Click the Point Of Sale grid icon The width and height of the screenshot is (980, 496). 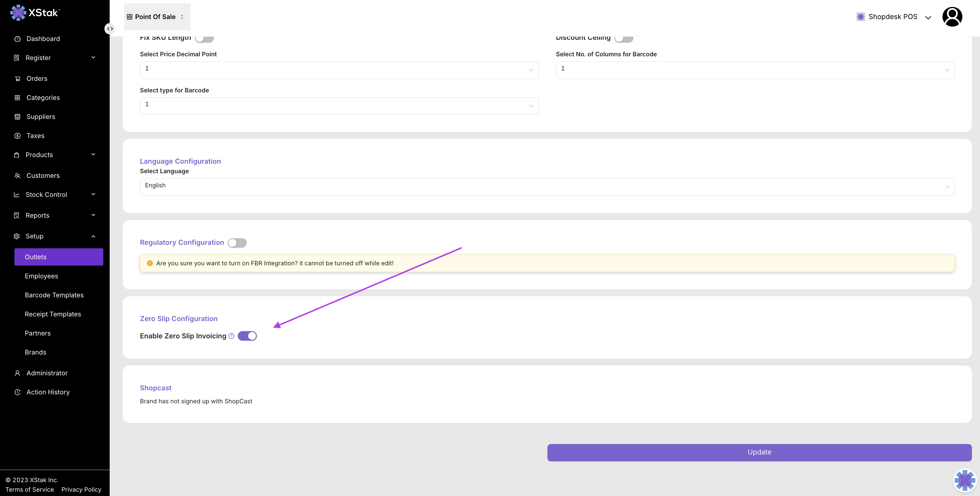point(129,17)
